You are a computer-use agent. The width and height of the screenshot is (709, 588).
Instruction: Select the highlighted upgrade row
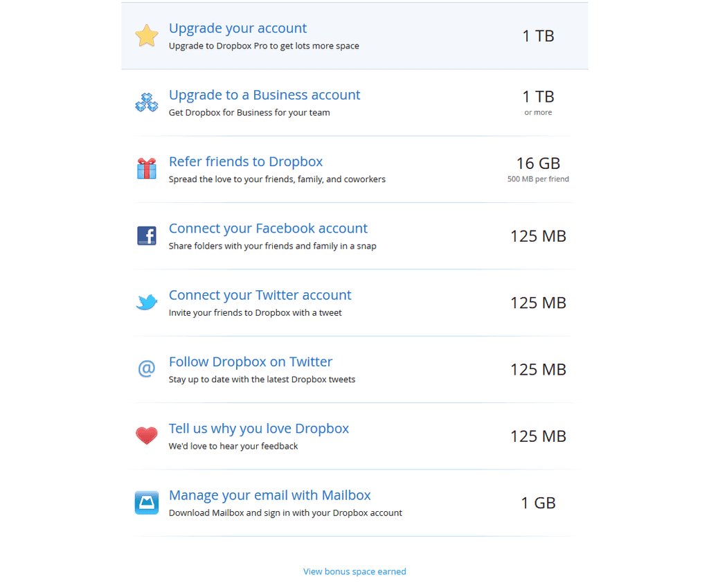coord(354,35)
